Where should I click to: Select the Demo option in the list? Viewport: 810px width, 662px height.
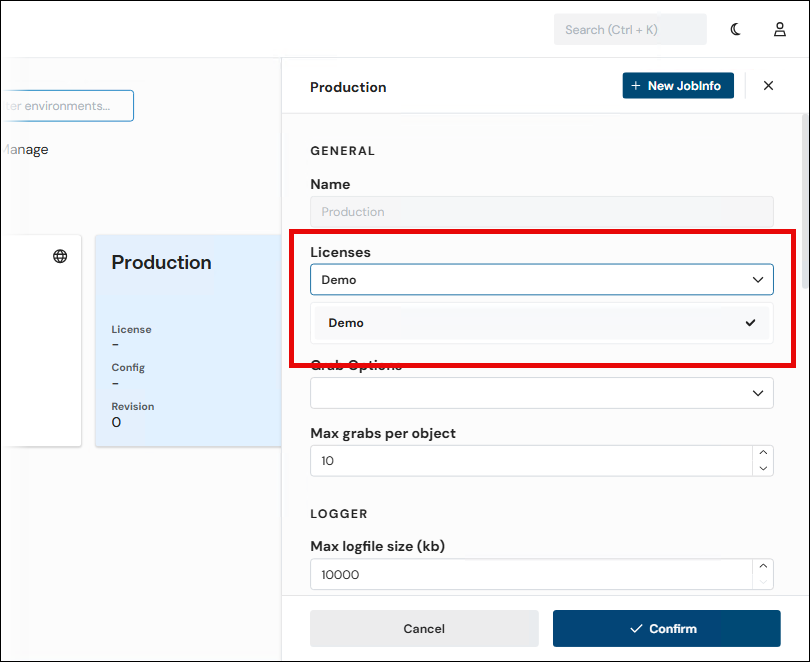point(541,323)
